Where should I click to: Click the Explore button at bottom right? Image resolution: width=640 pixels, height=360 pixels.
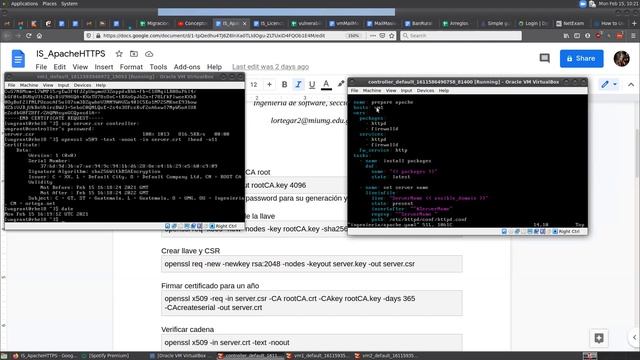point(599,338)
